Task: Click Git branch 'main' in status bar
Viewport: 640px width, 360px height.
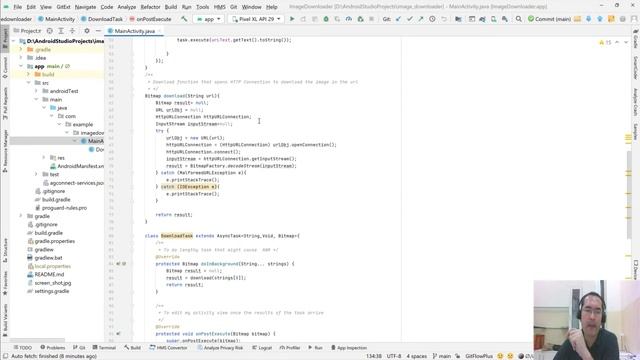Action: pos(442,356)
